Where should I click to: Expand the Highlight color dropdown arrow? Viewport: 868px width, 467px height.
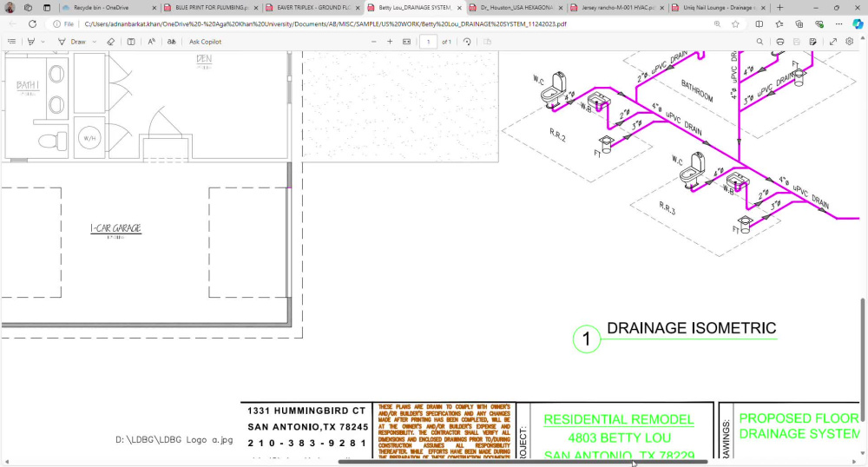(x=43, y=42)
